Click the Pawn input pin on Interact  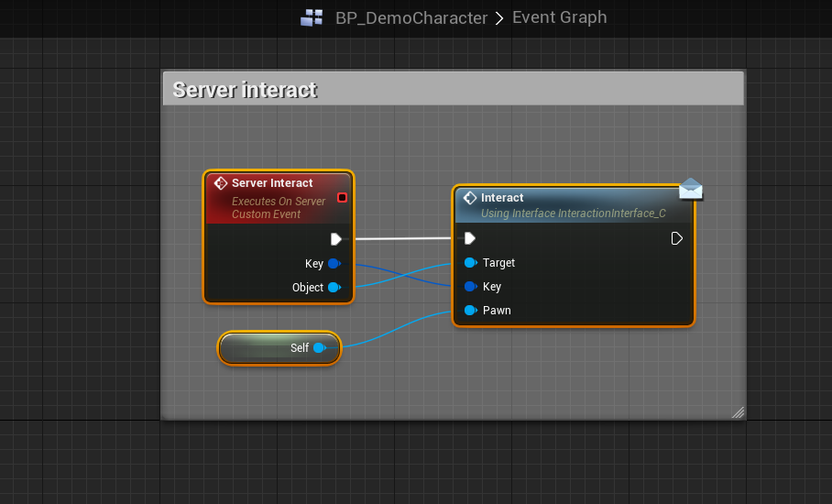(470, 311)
